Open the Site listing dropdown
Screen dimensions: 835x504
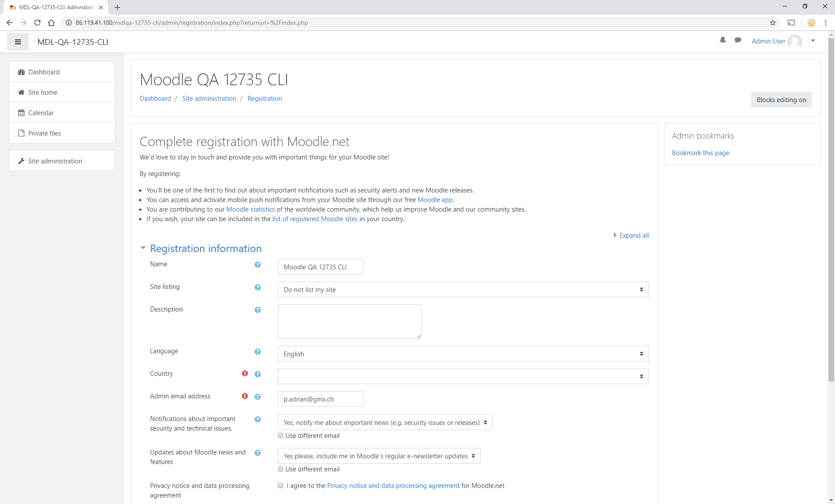pyautogui.click(x=463, y=289)
